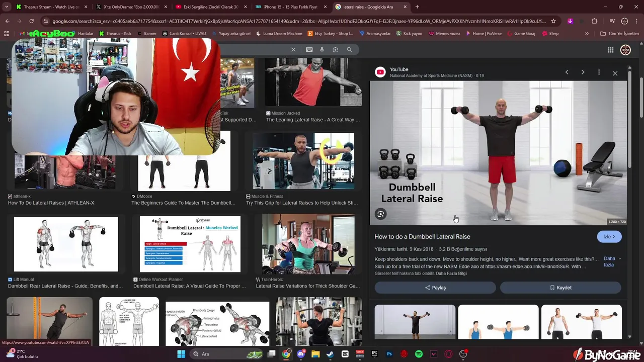Open the Luma Dream Machine bookmark
This screenshot has height=362, width=644.
279,34
